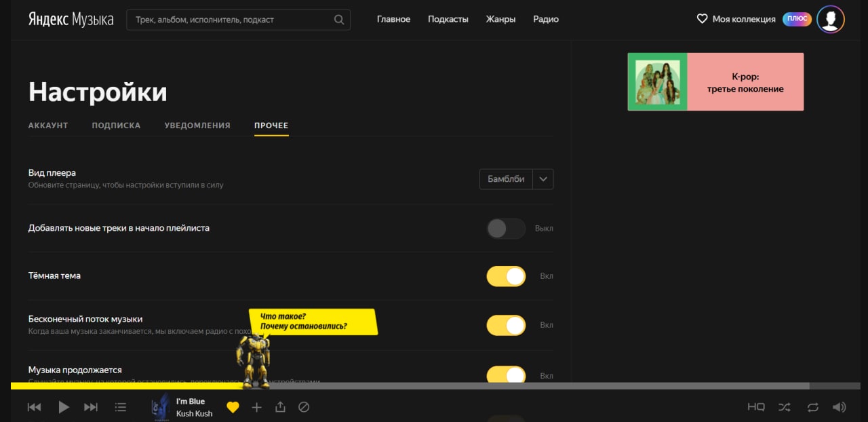Share the current track

280,407
